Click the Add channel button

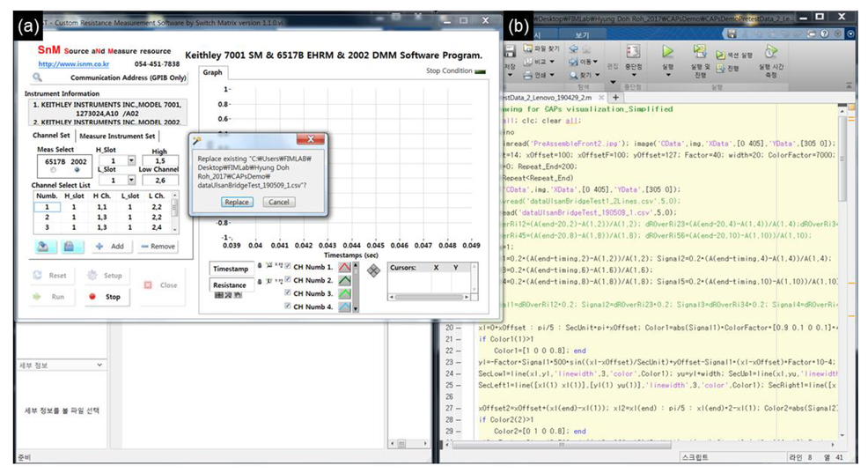click(x=111, y=247)
